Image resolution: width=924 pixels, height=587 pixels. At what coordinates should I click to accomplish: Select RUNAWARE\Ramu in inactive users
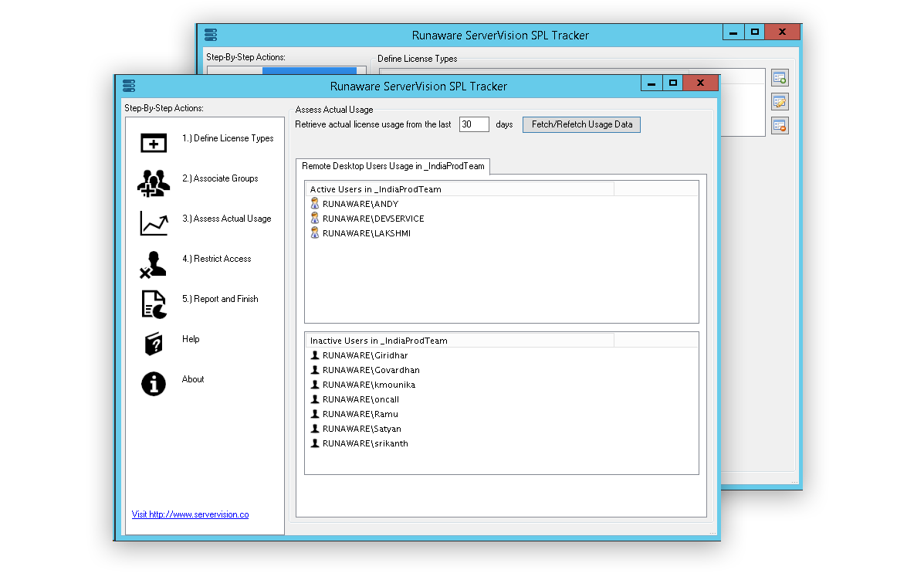(360, 414)
